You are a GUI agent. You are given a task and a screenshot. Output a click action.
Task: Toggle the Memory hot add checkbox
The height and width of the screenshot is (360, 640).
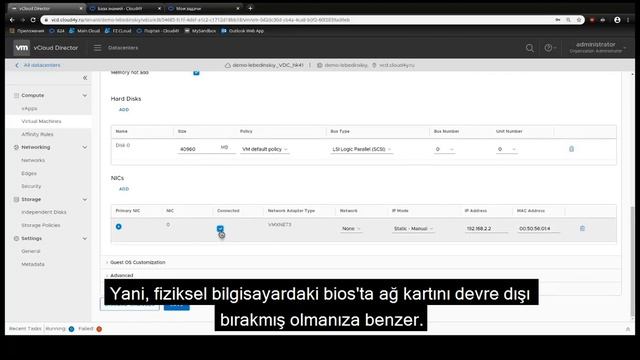(196, 73)
